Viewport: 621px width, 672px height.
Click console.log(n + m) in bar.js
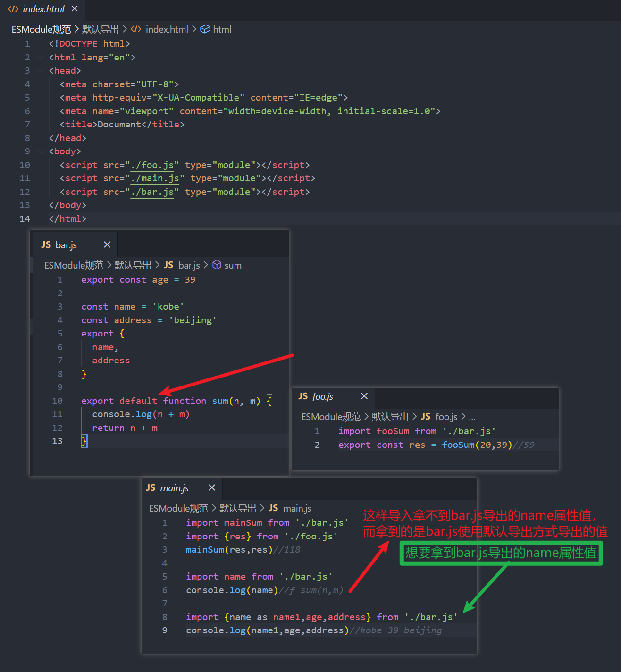pyautogui.click(x=141, y=414)
